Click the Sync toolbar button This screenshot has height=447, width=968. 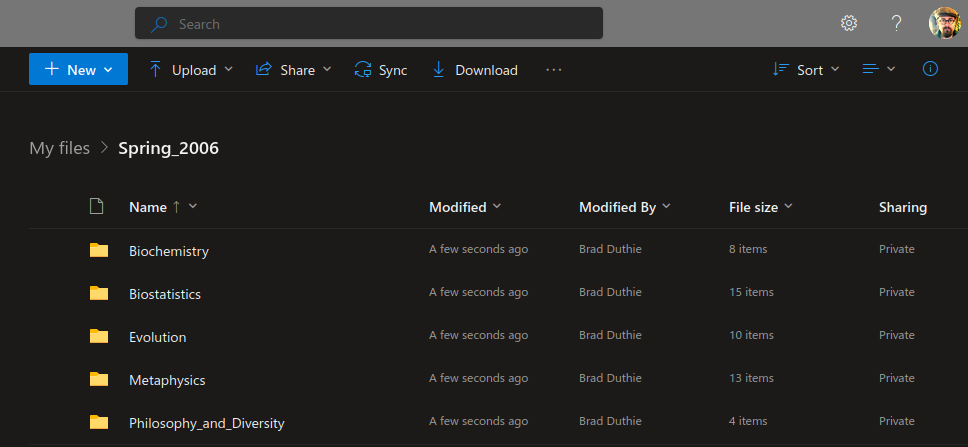381,70
